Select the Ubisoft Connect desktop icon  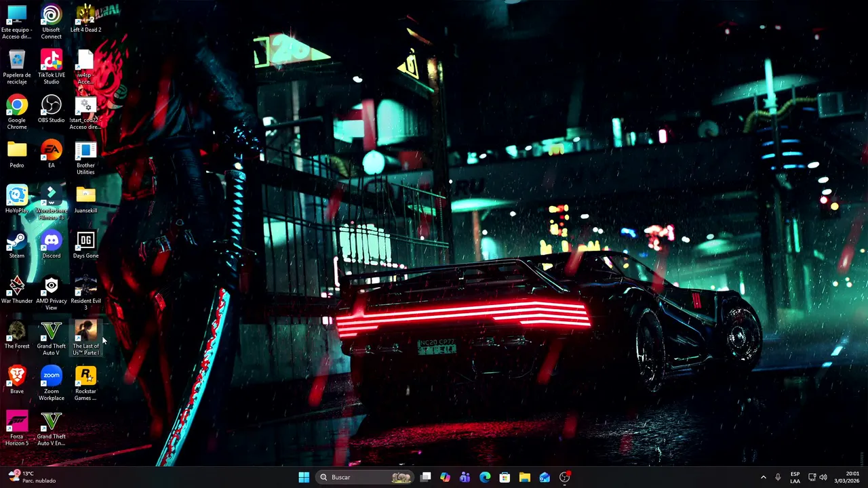[x=52, y=21]
